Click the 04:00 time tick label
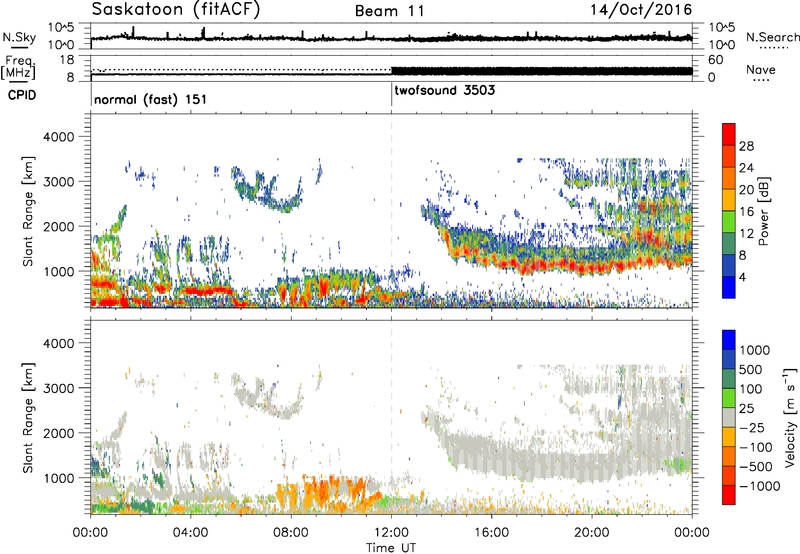The width and height of the screenshot is (800, 554). (190, 533)
